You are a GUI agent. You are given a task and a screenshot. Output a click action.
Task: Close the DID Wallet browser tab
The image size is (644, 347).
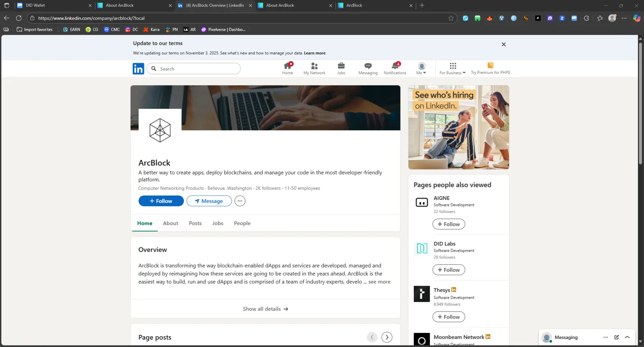coord(90,6)
